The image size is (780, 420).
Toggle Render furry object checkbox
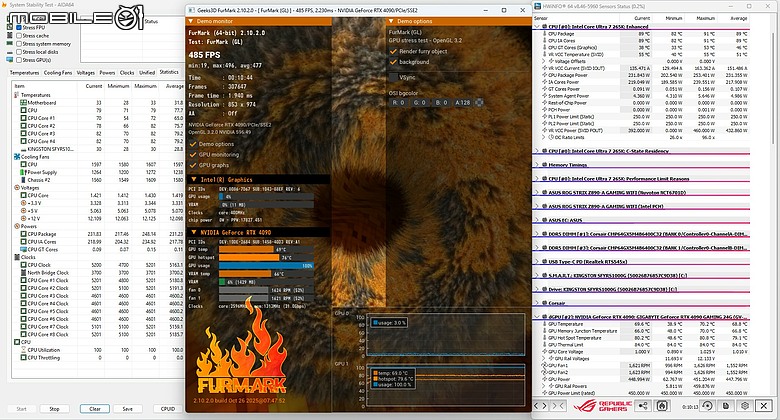coord(393,51)
